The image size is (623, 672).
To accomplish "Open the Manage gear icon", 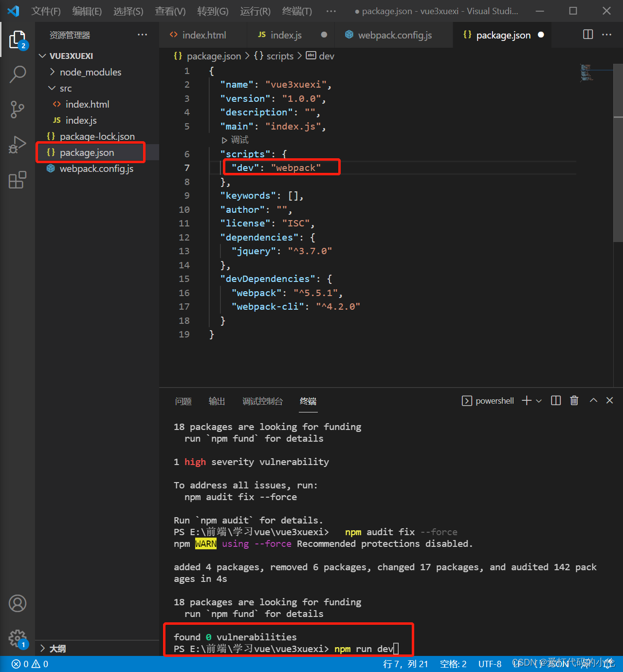I will tap(18, 638).
